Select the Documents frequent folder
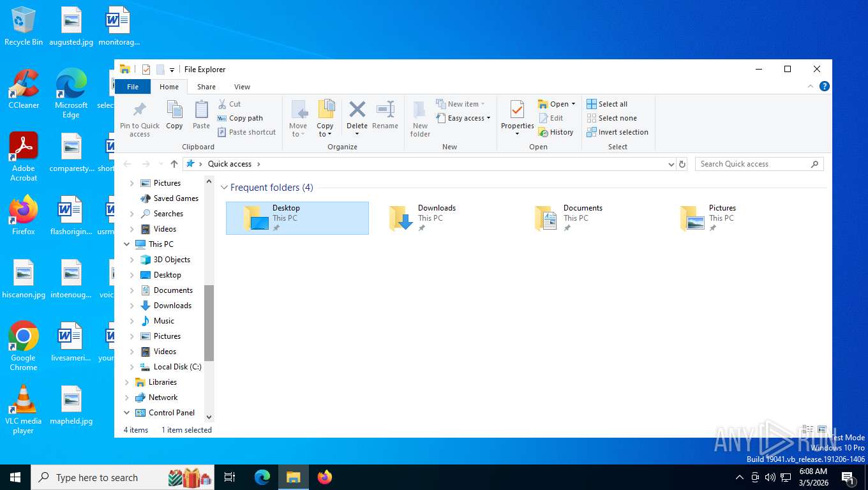Viewport: 868px width, 490px height. (x=587, y=218)
